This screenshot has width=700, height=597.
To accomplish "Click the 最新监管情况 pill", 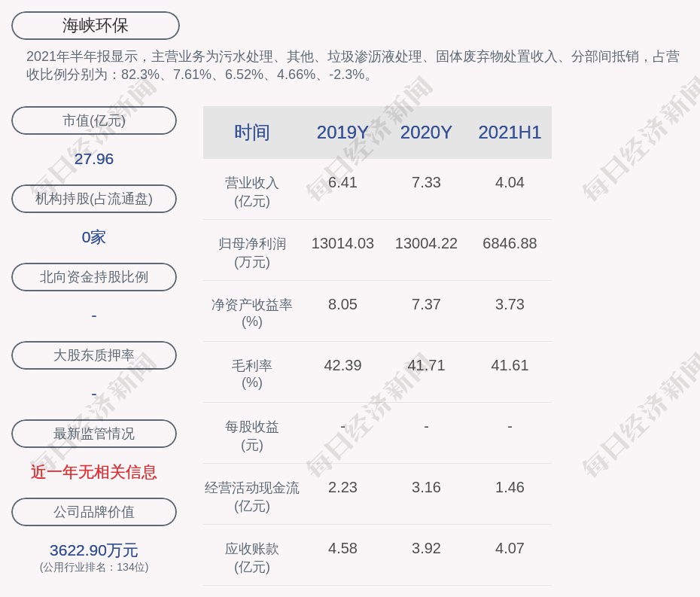I will [x=94, y=434].
